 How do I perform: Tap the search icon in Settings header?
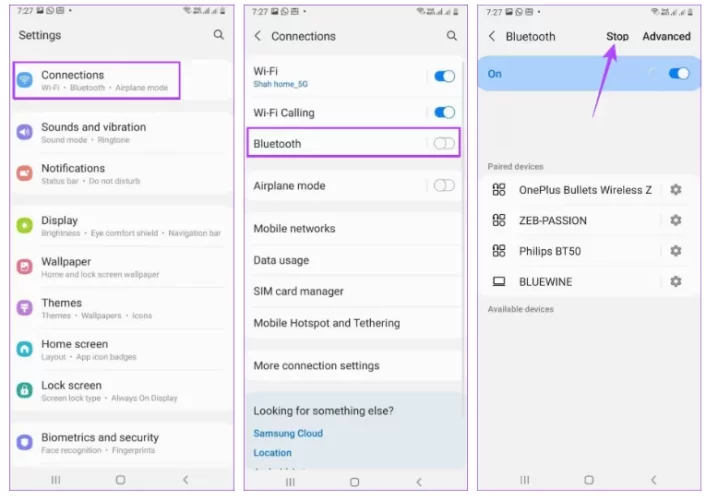pyautogui.click(x=218, y=35)
